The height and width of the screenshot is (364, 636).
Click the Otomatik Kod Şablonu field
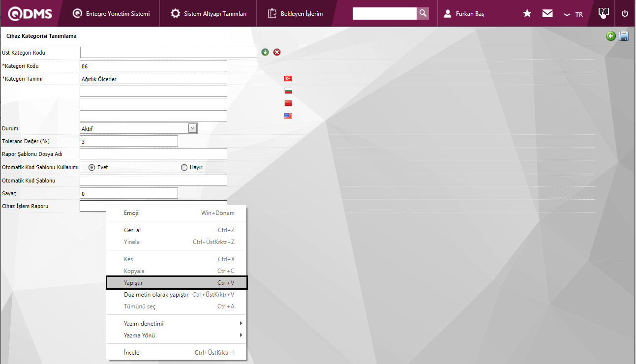coord(153,181)
